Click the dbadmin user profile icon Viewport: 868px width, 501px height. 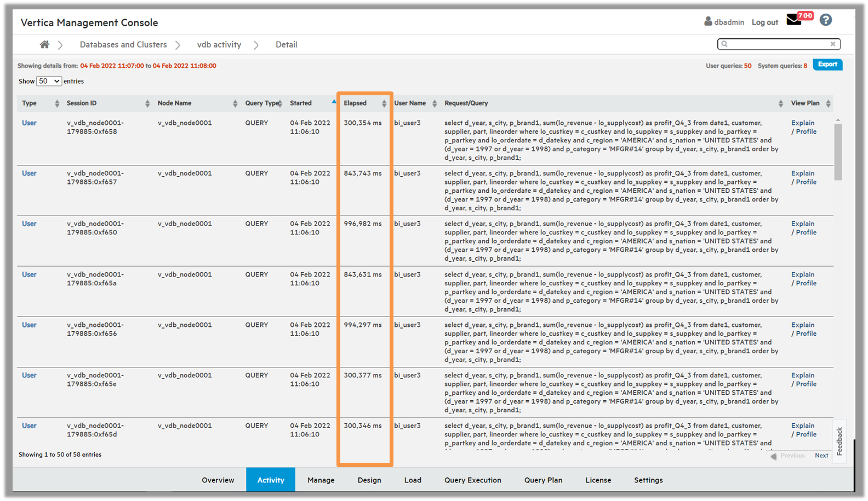pos(708,21)
